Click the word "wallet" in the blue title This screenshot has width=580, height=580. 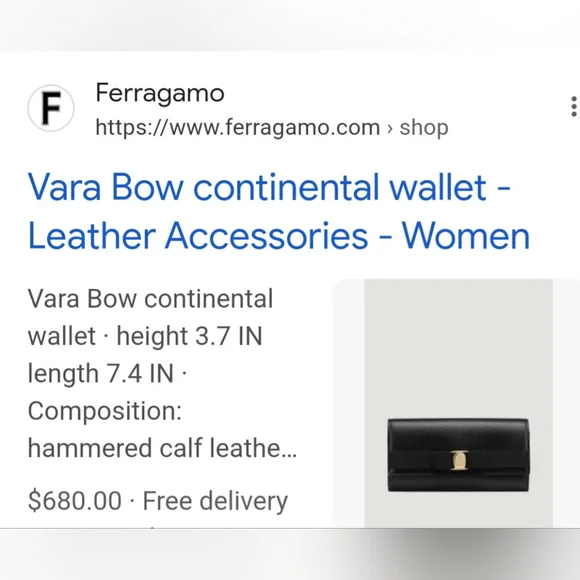point(438,187)
